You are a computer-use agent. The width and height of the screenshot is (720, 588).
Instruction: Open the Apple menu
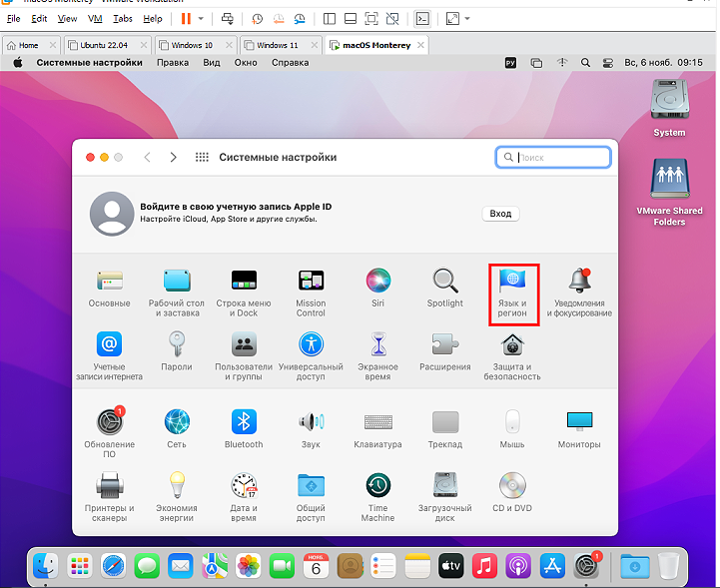18,63
